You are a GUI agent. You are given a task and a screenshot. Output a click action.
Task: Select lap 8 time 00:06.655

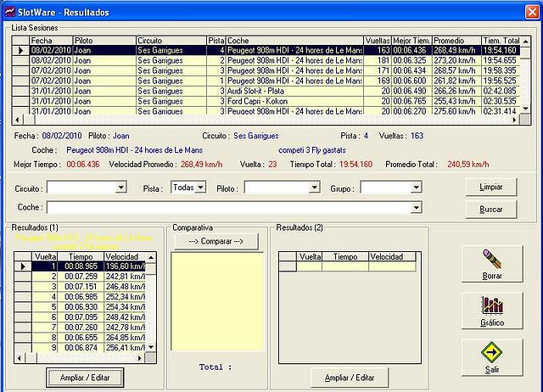pos(81,338)
